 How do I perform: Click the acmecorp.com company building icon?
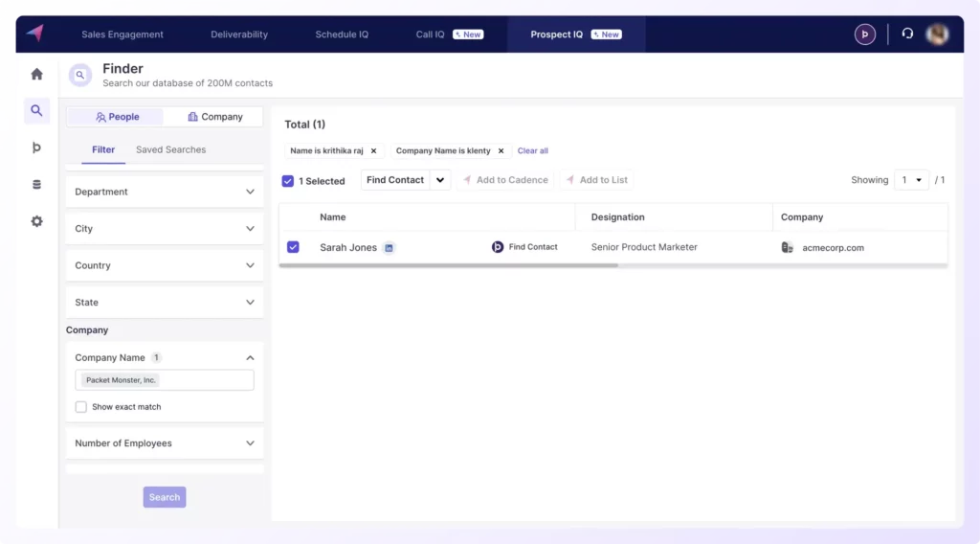point(788,247)
